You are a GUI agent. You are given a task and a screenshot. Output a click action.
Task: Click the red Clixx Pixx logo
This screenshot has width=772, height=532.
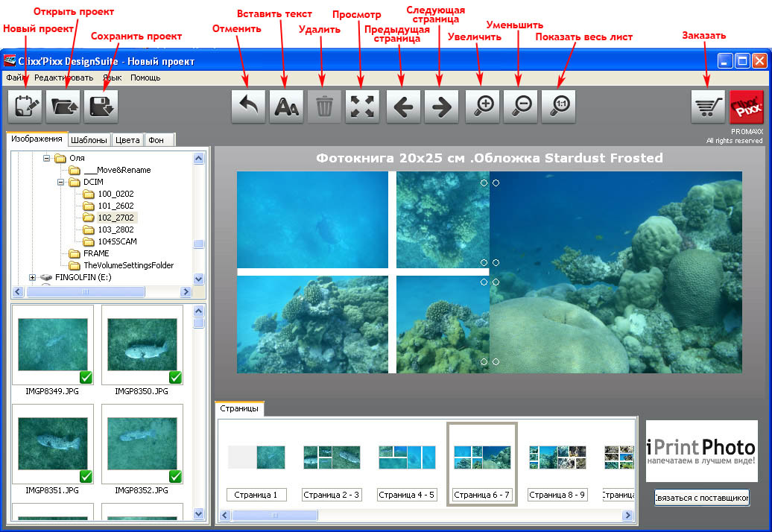(747, 107)
